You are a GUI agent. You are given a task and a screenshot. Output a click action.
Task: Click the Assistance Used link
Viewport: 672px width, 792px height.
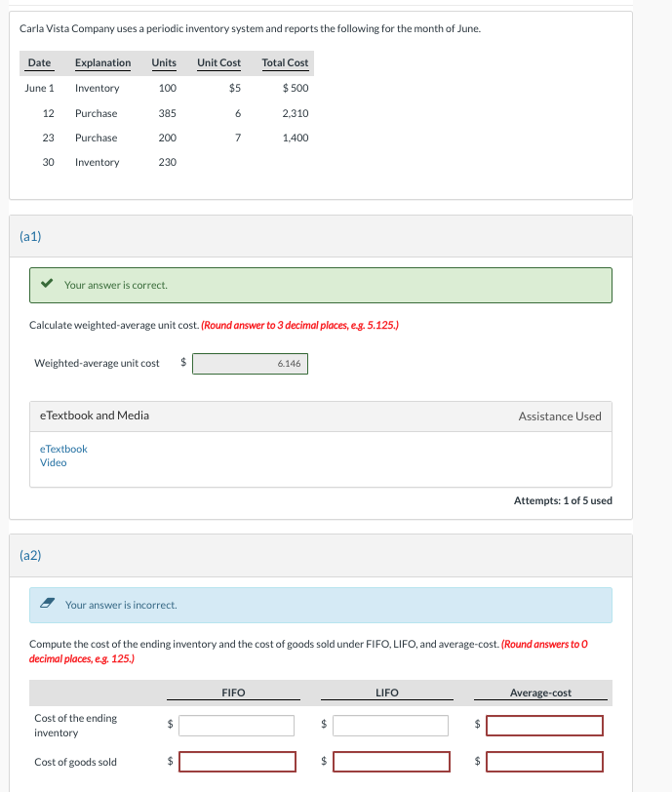click(559, 416)
